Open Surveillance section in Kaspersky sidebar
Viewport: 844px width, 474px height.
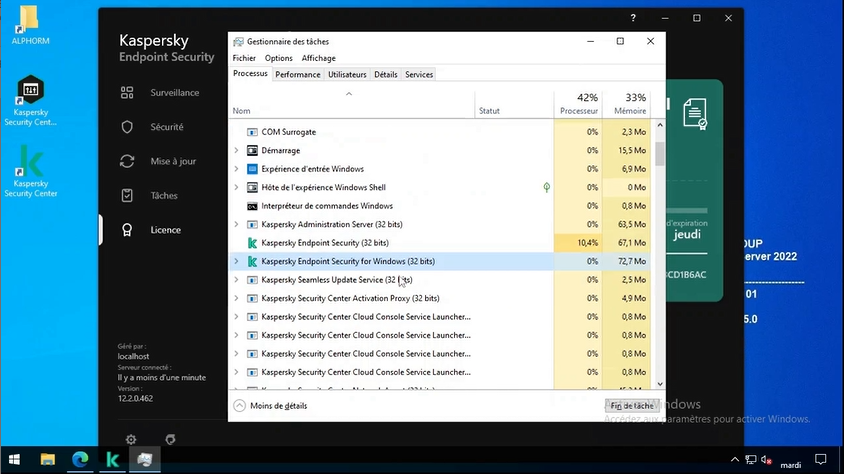(x=174, y=93)
